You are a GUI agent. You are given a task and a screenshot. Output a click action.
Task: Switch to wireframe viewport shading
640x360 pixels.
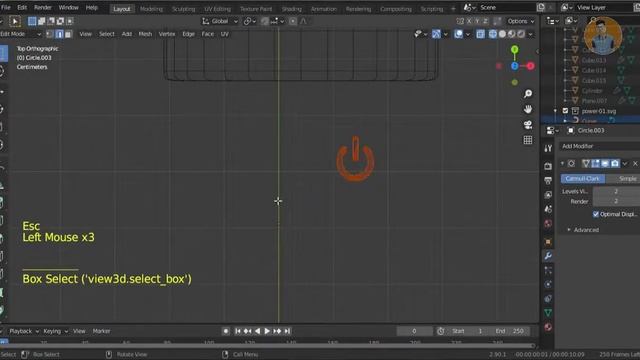(x=493, y=34)
